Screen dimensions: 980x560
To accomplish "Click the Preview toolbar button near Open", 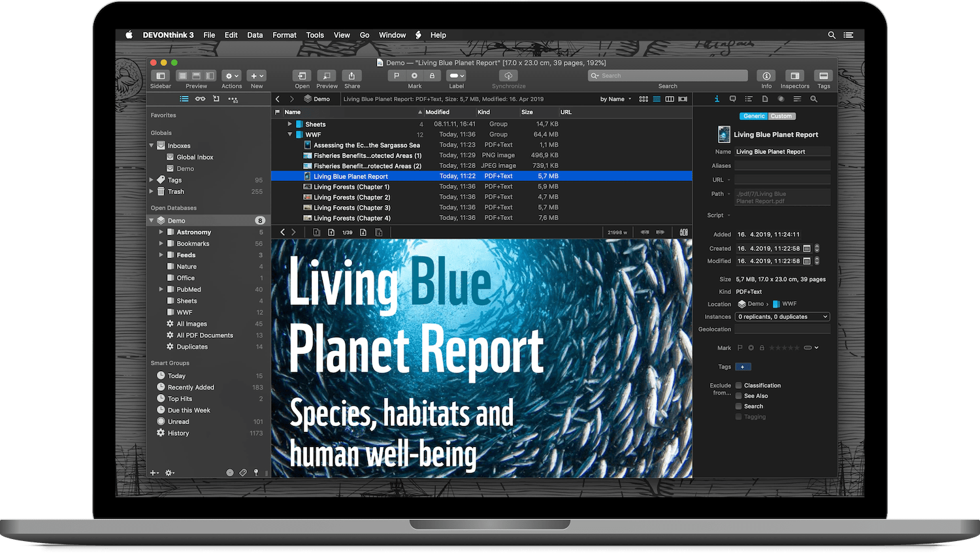I will click(x=327, y=76).
